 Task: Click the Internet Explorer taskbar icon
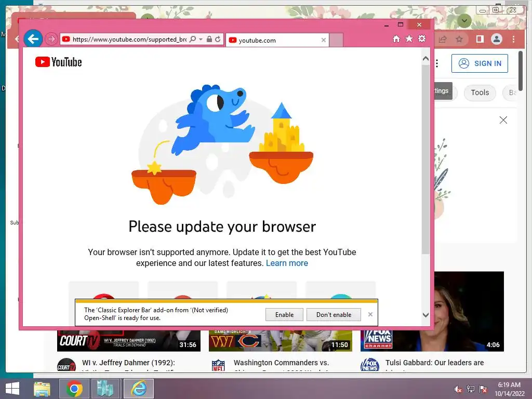click(139, 389)
